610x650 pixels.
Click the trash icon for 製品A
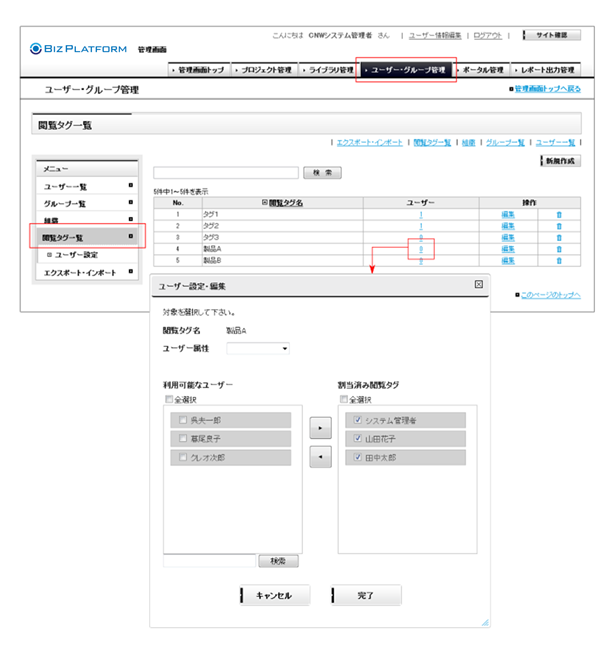(559, 249)
